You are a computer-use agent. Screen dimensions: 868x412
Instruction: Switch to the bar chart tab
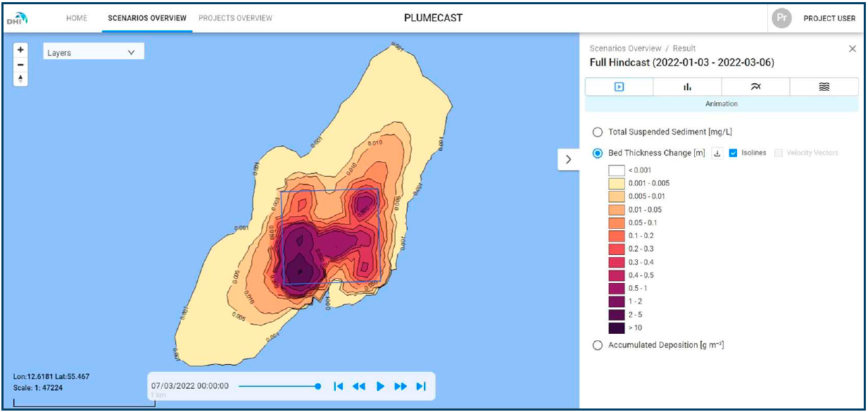click(687, 87)
